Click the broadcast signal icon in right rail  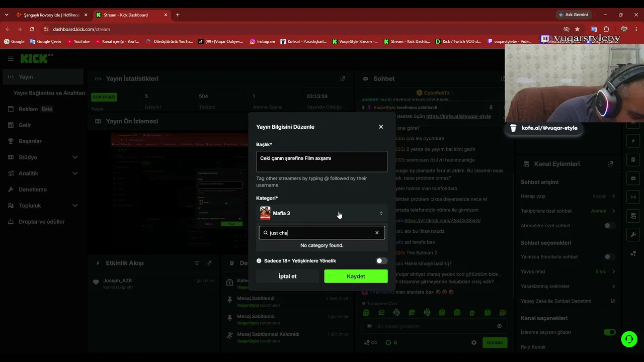coord(633,197)
